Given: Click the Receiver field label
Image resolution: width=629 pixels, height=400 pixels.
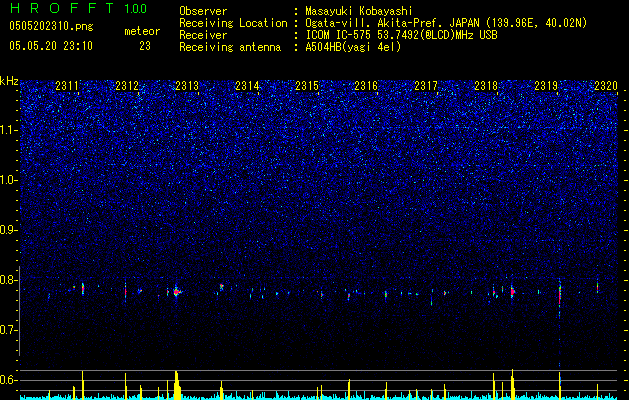Looking at the screenshot, I should coord(203,35).
